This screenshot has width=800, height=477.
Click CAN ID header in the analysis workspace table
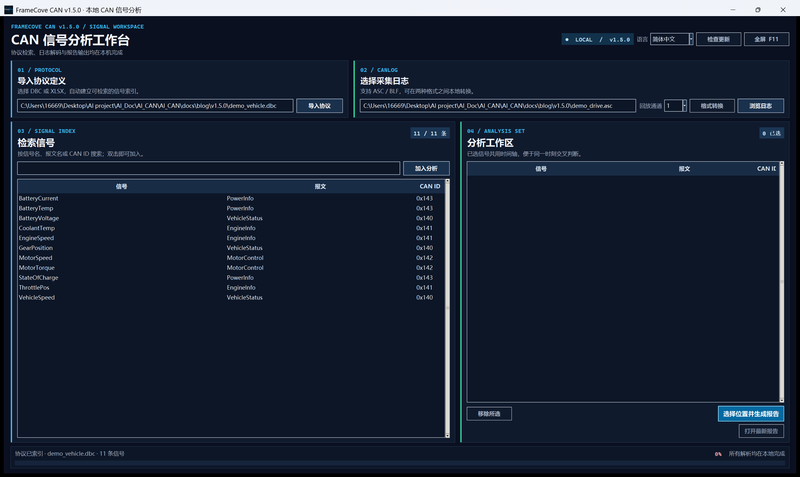[x=766, y=169]
